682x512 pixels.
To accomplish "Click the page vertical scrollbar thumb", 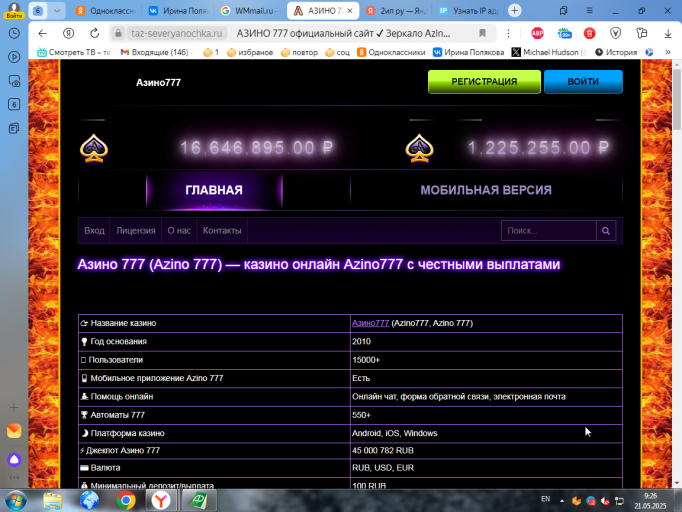I will [x=677, y=99].
